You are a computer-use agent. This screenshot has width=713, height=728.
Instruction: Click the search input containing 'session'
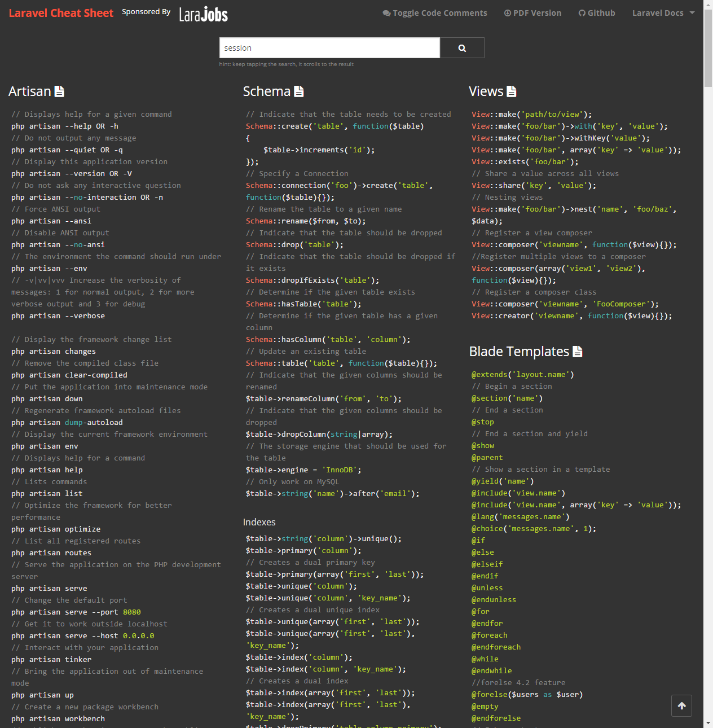[329, 48]
